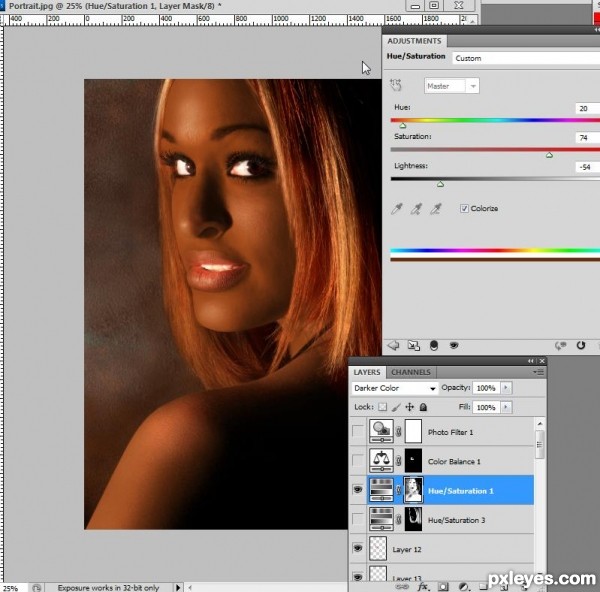The image size is (600, 592).
Task: Click the mask link chain on Color Balance 1
Action: (x=399, y=461)
